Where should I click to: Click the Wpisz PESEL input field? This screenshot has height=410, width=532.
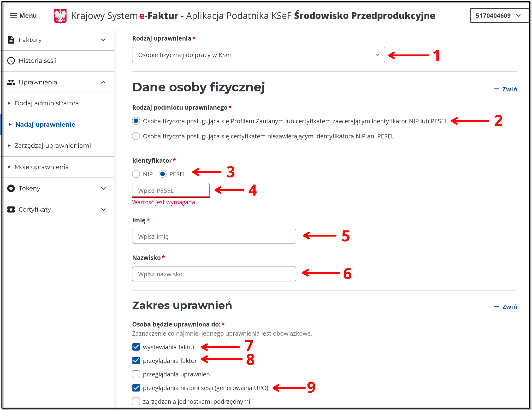pos(171,190)
